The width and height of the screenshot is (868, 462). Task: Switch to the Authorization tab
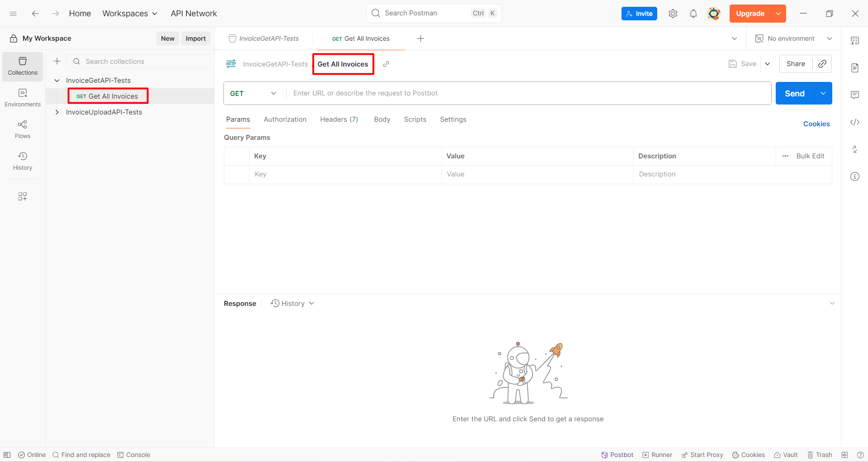point(285,119)
